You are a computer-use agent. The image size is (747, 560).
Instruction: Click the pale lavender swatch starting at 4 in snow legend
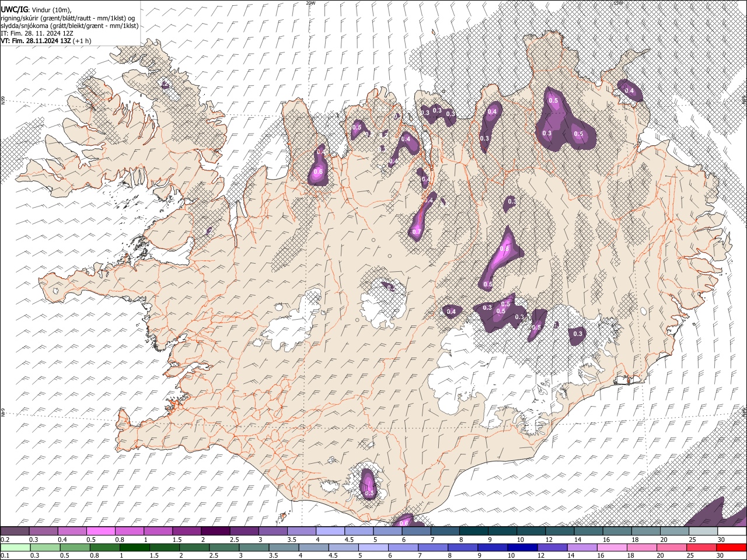click(330, 531)
